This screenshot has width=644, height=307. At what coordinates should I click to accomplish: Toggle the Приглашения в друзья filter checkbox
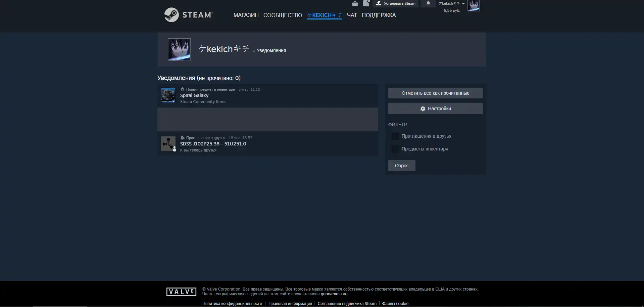click(x=395, y=136)
